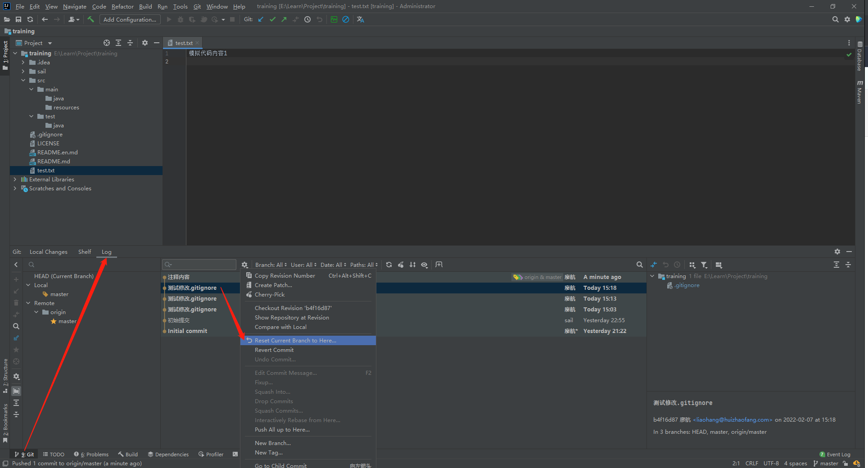
Task: Open the Git menu
Action: 197,6
